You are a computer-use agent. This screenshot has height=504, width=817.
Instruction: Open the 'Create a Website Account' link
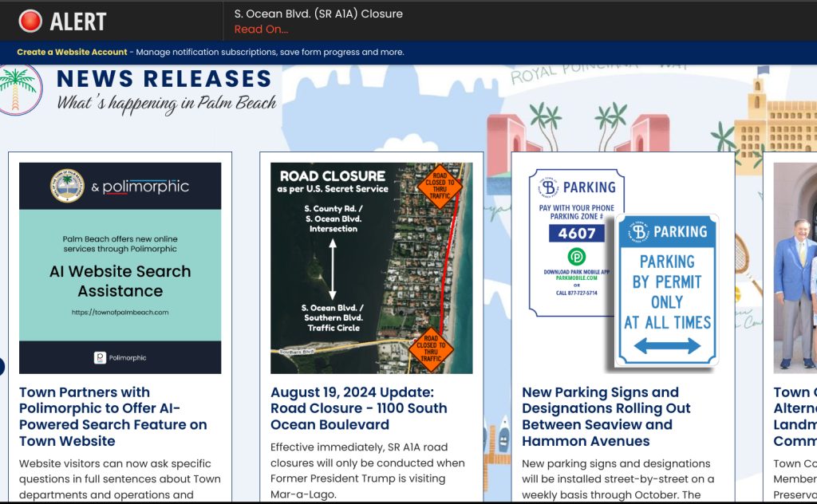click(72, 52)
